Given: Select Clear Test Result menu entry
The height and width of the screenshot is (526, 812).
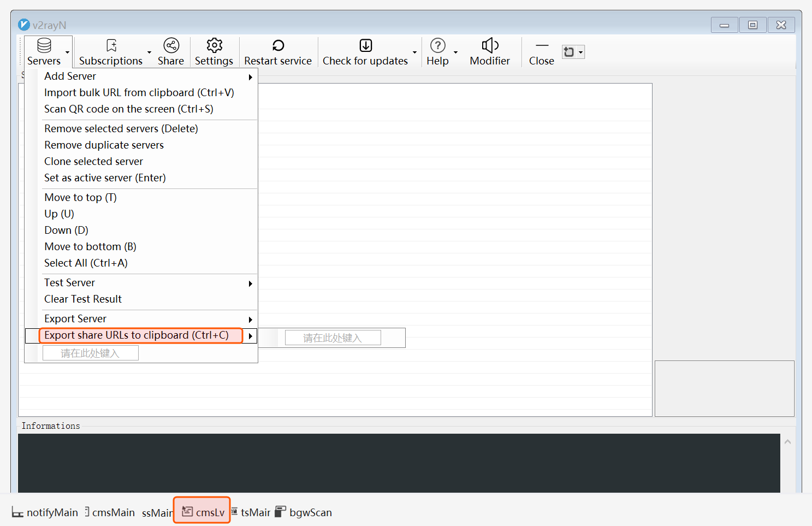Looking at the screenshot, I should 83,299.
